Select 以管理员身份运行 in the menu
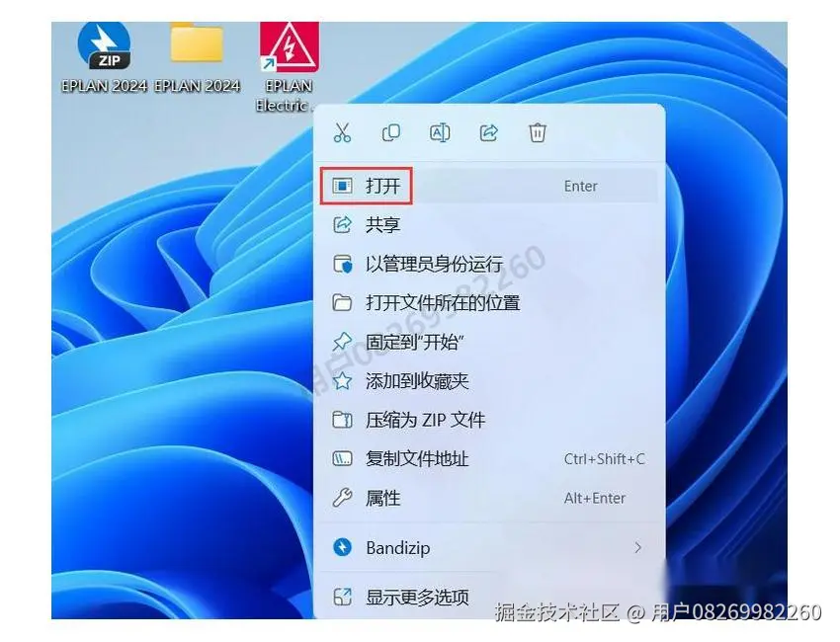Image resolution: width=840 pixels, height=642 pixels. [425, 264]
